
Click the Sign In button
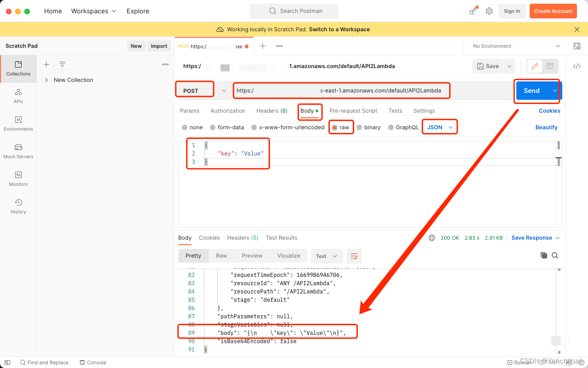(x=512, y=11)
